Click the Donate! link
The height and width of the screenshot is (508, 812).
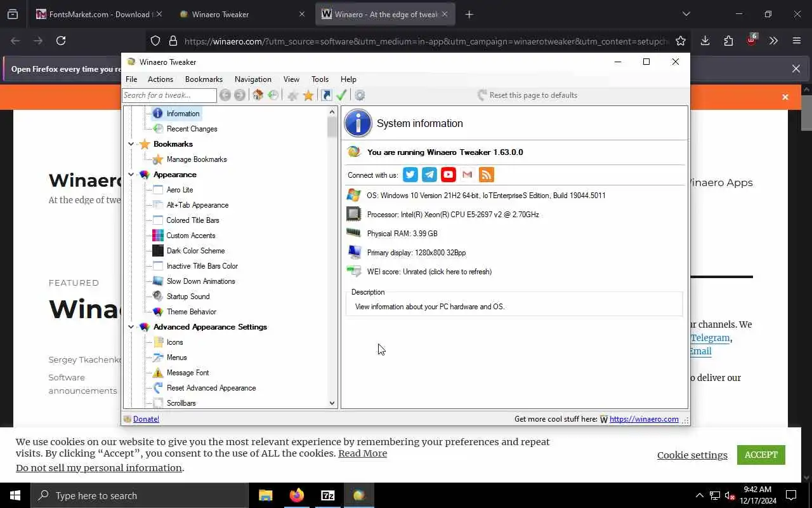coord(146,419)
